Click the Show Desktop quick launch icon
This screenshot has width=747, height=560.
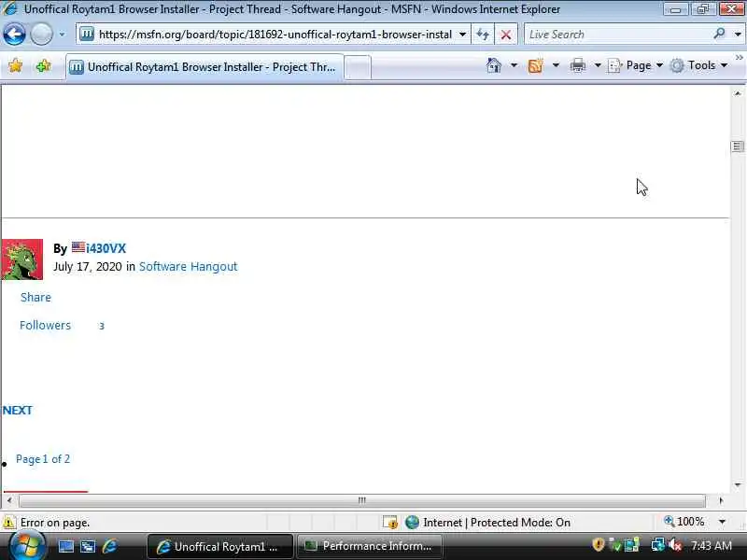65,546
